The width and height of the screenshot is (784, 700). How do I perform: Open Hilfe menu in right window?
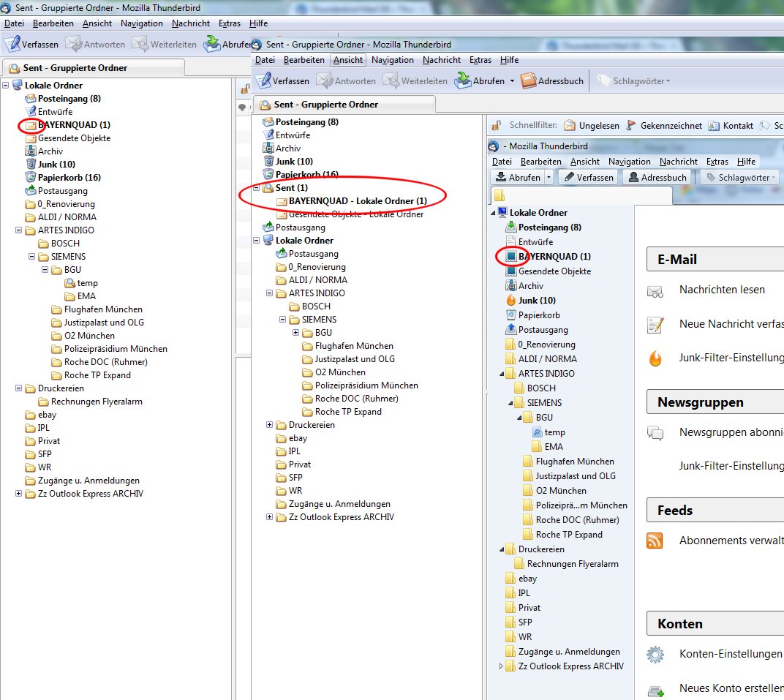[746, 161]
